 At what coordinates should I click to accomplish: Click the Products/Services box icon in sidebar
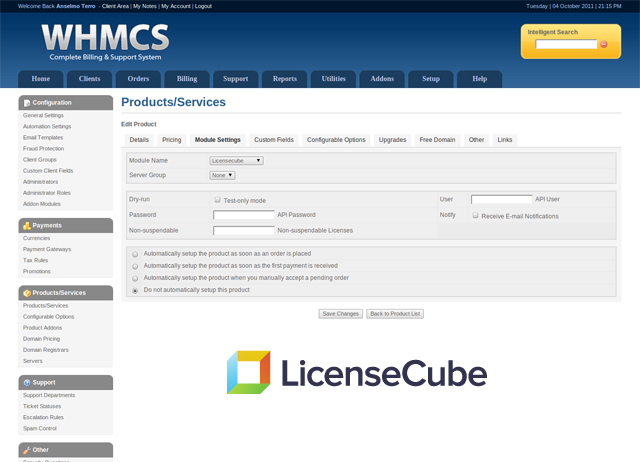(27, 293)
